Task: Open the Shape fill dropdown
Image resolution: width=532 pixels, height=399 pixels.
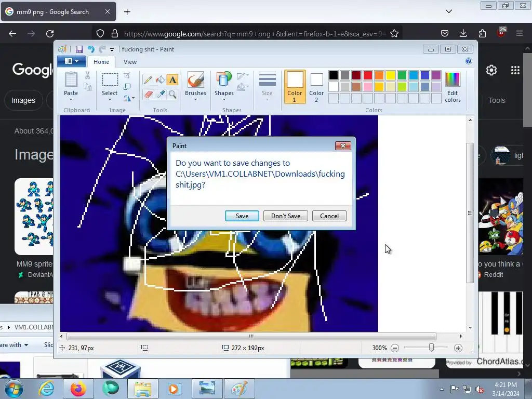Action: pos(243,87)
